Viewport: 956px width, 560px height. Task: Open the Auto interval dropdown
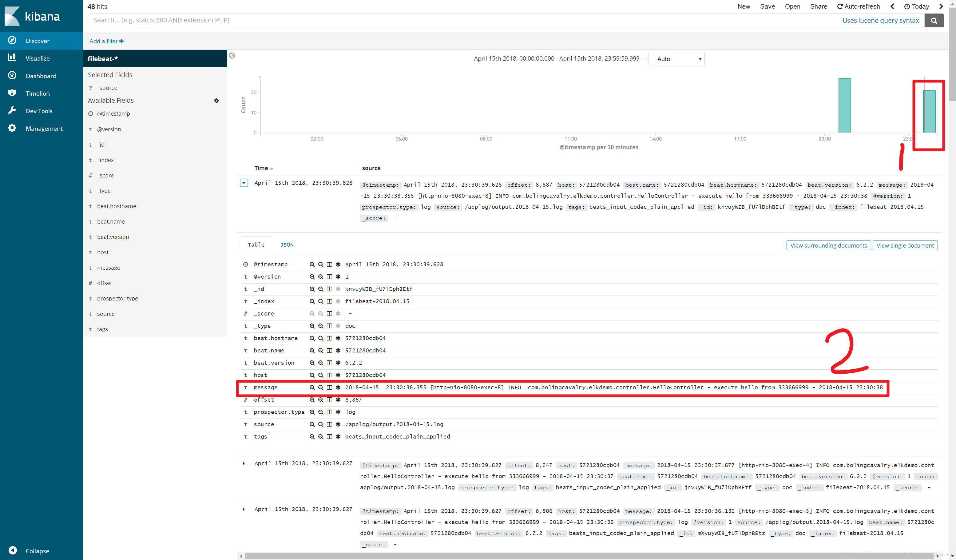pos(676,59)
